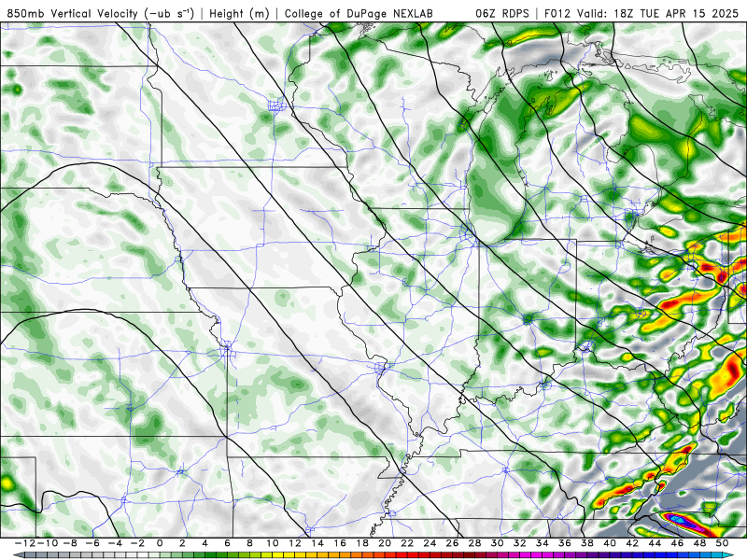This screenshot has width=747, height=560.
Task: Click the 'Height (m)' header label
Action: pos(239,14)
